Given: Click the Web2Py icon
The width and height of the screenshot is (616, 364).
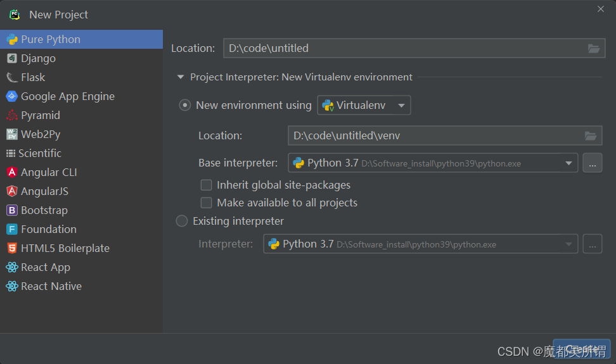Looking at the screenshot, I should [12, 134].
